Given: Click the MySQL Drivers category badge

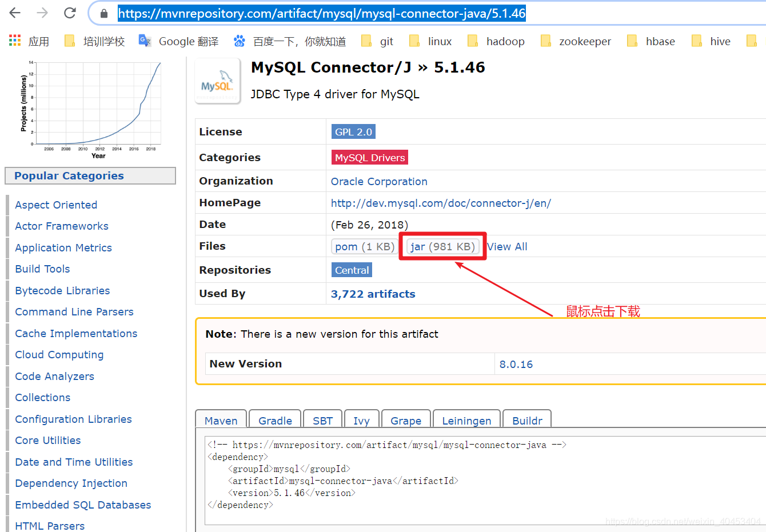Looking at the screenshot, I should 370,157.
